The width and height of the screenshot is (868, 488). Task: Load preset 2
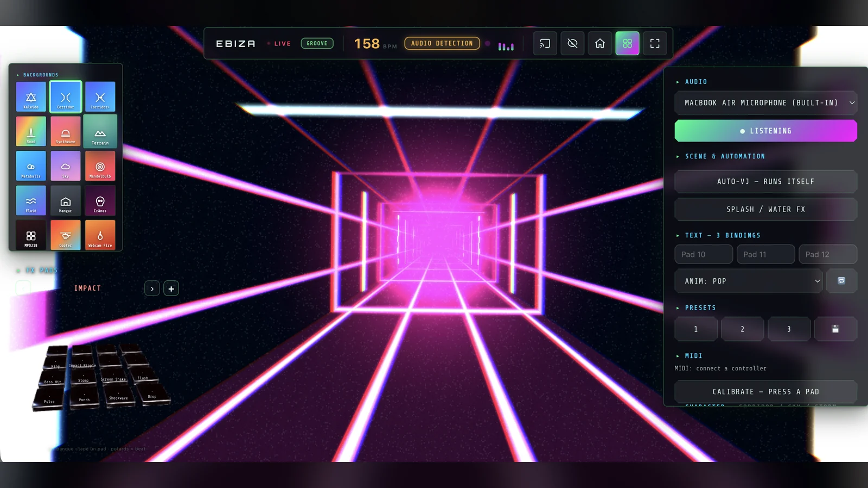coord(743,329)
